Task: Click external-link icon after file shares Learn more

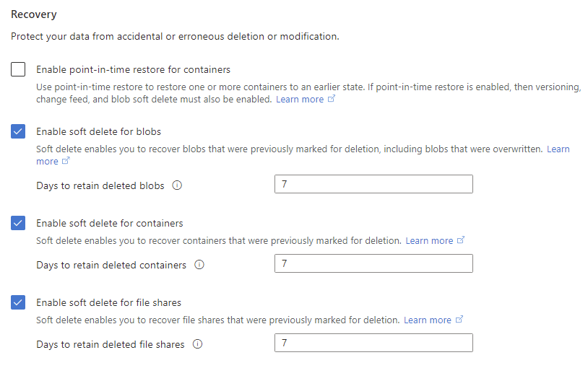Action: [x=459, y=319]
